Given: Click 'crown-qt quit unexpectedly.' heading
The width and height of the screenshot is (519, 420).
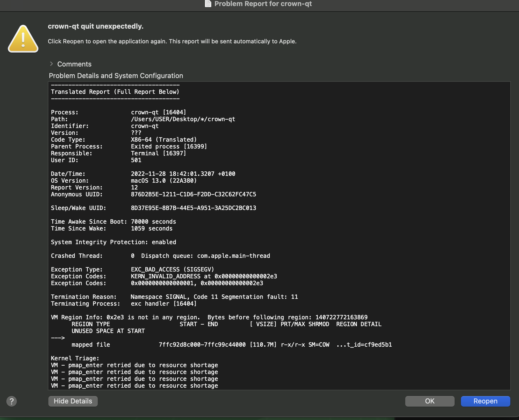Looking at the screenshot, I should point(96,26).
